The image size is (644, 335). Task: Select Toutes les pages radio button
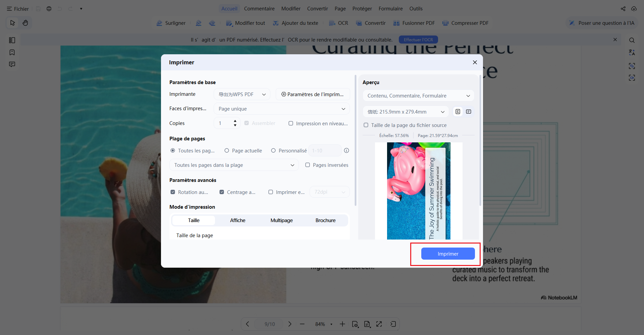173,151
